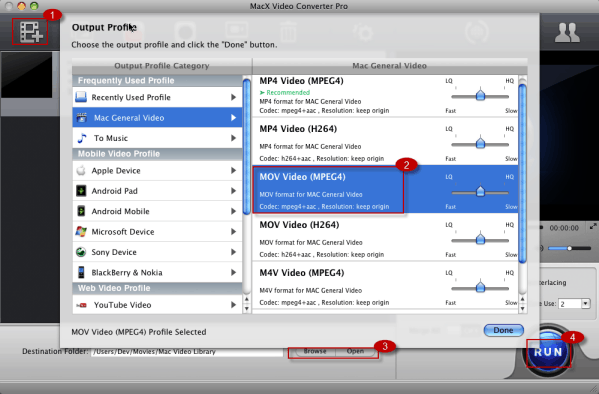This screenshot has height=394, width=599.
Task: Expand Recently Used Profile arrow
Action: tap(233, 97)
